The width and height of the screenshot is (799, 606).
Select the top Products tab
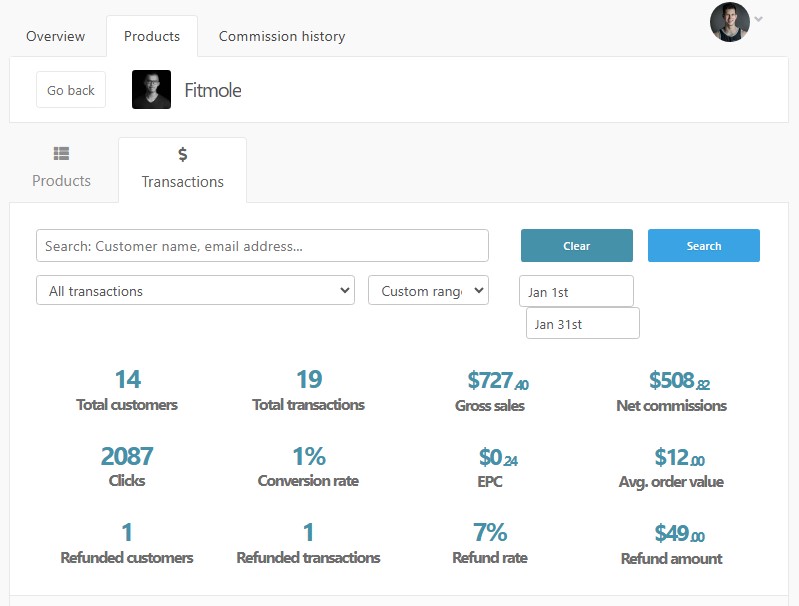click(152, 36)
